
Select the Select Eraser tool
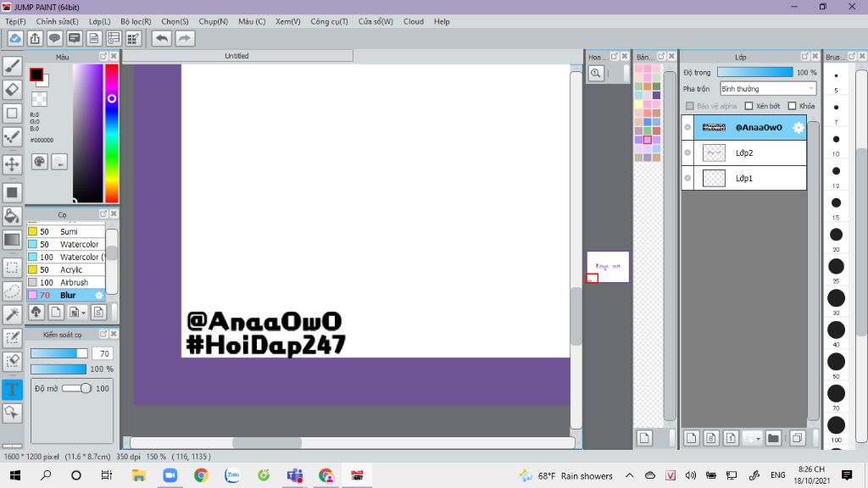(12, 361)
